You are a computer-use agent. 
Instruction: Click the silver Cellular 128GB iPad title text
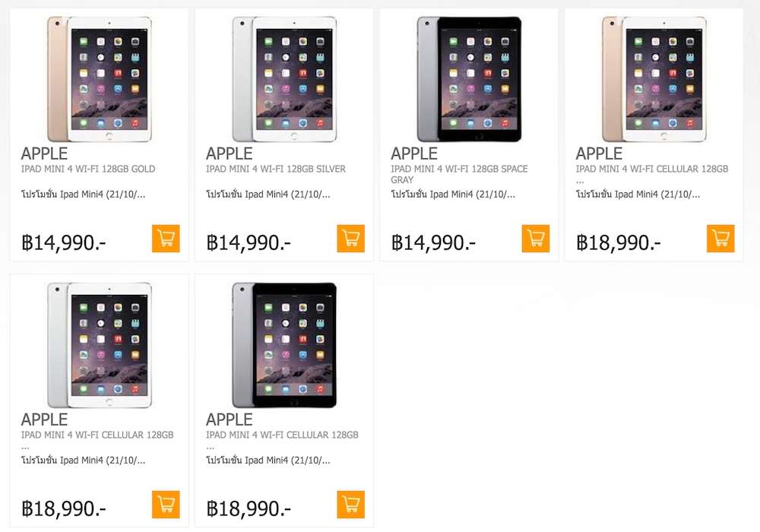(97, 435)
